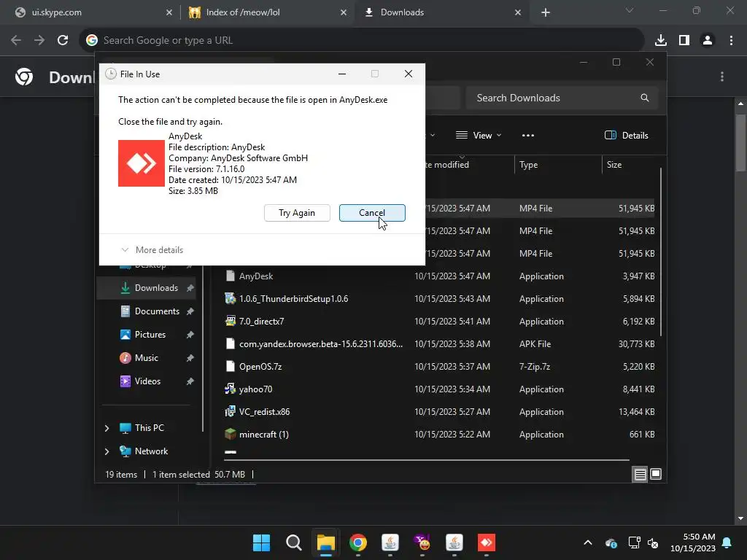Click the VC_redist.x86 file icon
The width and height of the screenshot is (747, 560).
[x=230, y=412]
